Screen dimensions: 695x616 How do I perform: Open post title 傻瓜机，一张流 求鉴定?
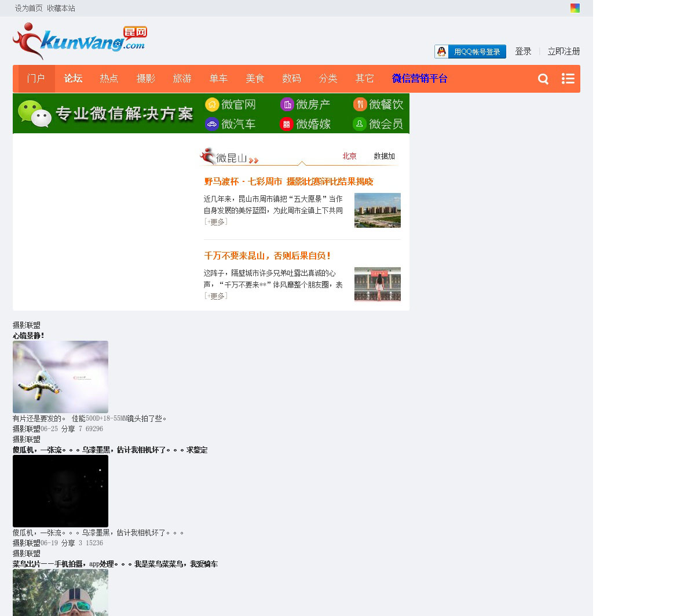pos(110,450)
